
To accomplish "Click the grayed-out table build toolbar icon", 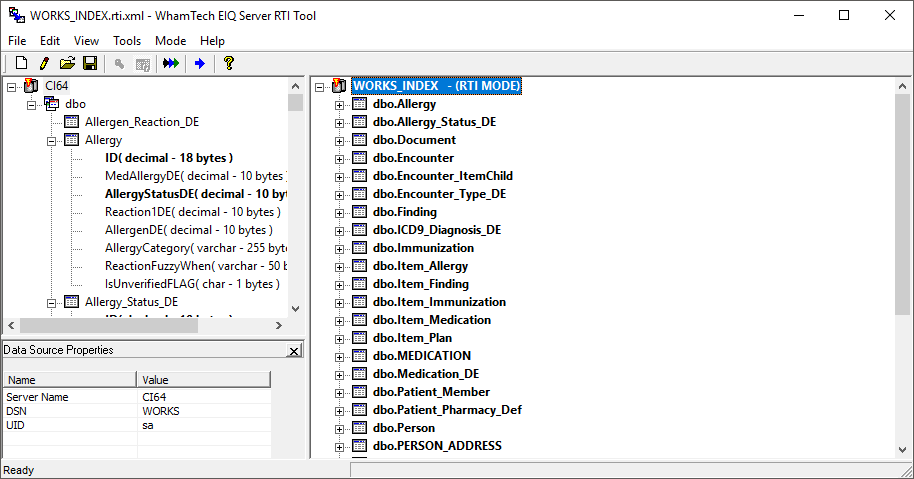I will tap(143, 64).
